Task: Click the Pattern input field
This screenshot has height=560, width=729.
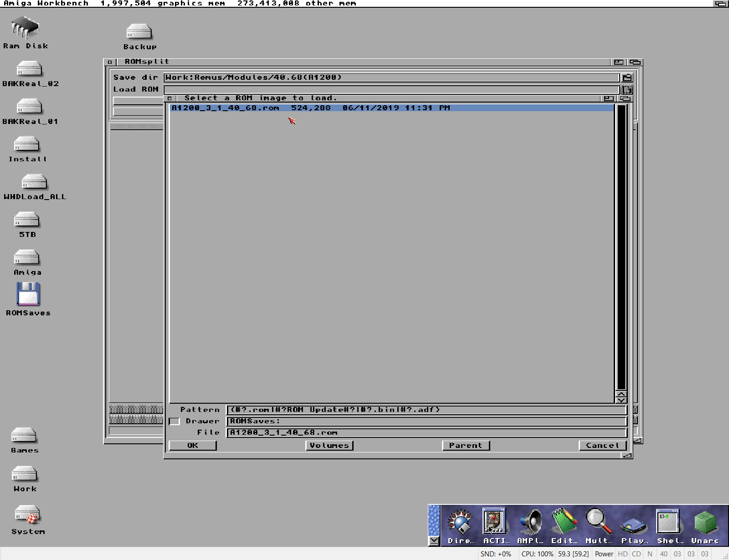Action: pos(426,410)
